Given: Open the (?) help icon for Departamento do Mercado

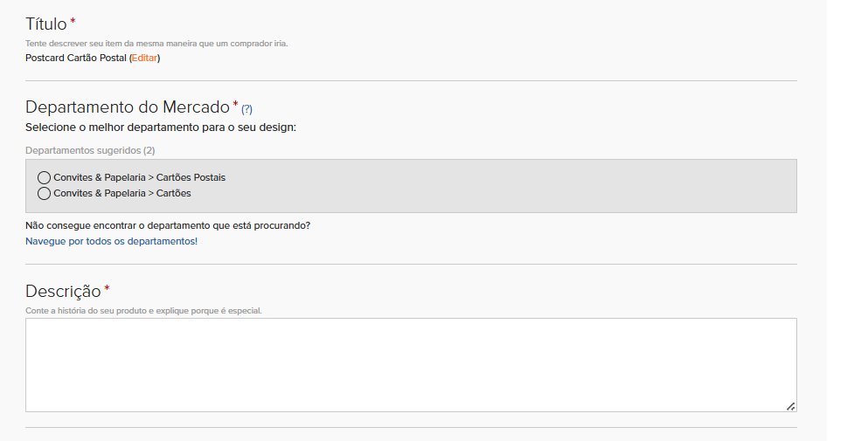Looking at the screenshot, I should tap(247, 109).
